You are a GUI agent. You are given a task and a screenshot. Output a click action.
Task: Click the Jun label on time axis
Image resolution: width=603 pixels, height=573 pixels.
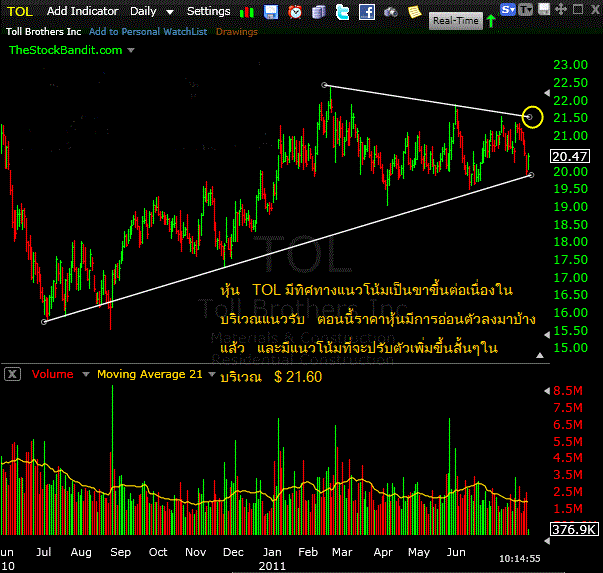point(456,552)
